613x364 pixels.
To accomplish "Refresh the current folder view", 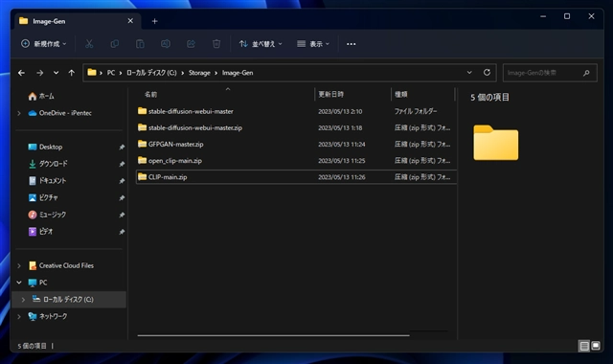I will 487,73.
